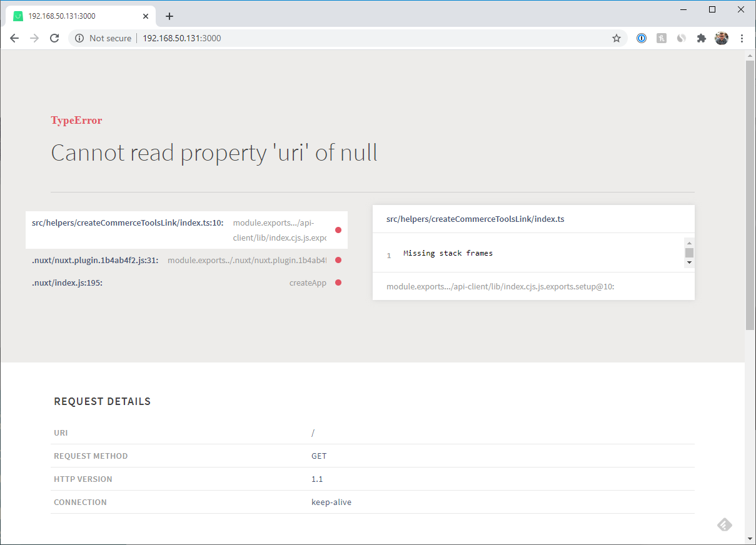This screenshot has height=545, width=756.
Task: Click red dot on nuxt.plugin frame
Action: pyautogui.click(x=338, y=260)
